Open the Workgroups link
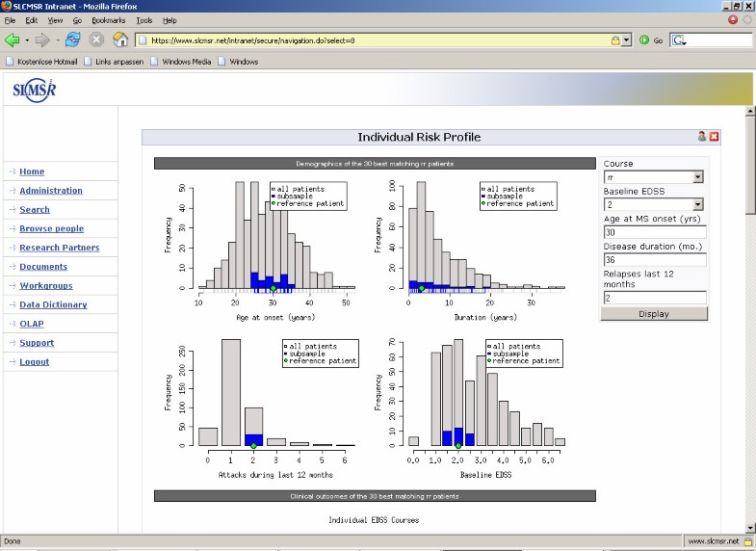 point(46,286)
